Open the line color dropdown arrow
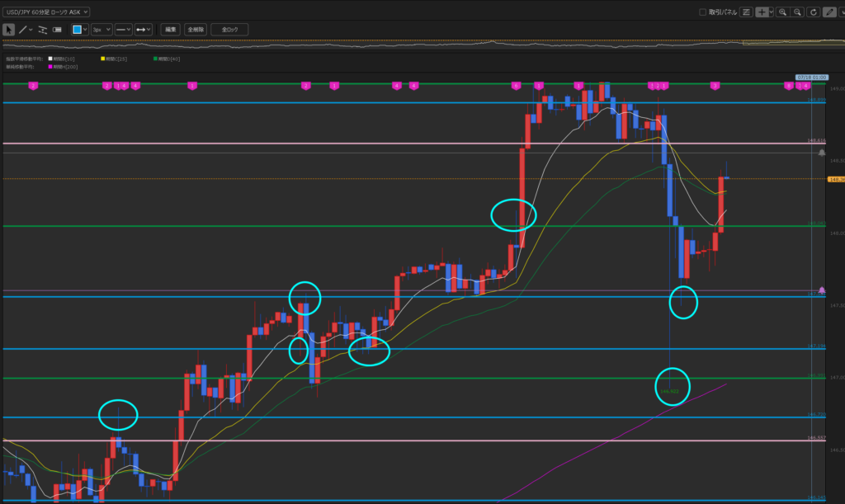Screen dimensions: 845x504 coord(85,30)
